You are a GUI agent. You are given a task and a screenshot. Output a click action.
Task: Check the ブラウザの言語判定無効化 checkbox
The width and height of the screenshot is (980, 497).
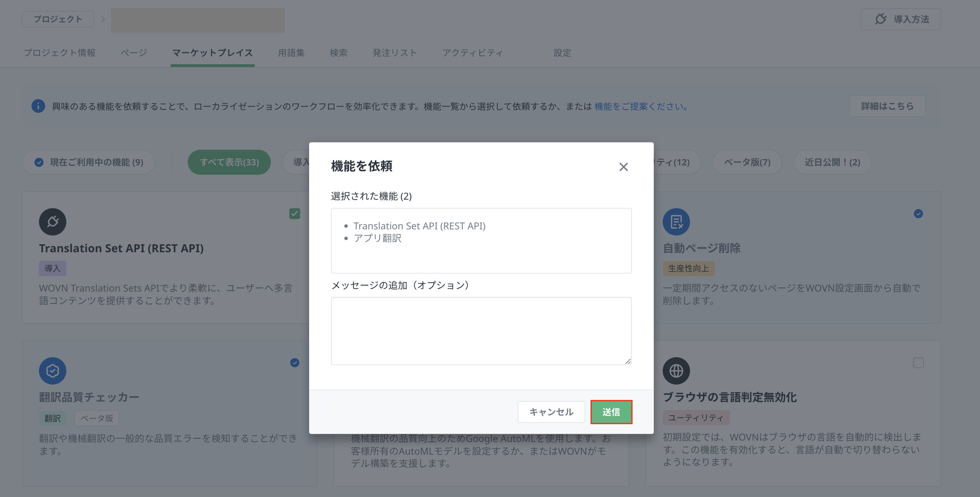[918, 363]
